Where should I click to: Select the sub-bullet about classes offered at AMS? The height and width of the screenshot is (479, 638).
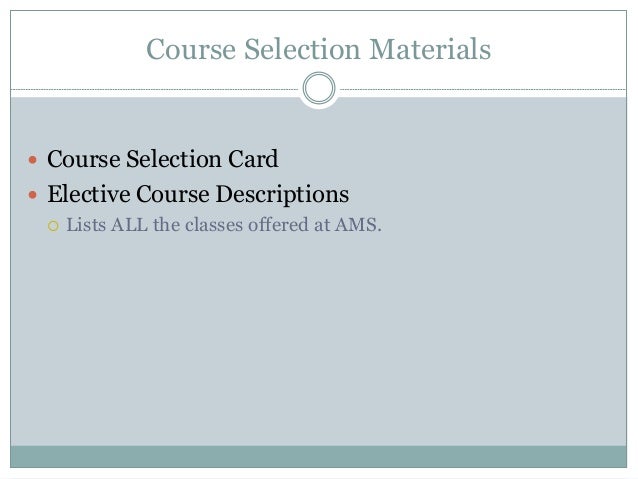(x=224, y=225)
